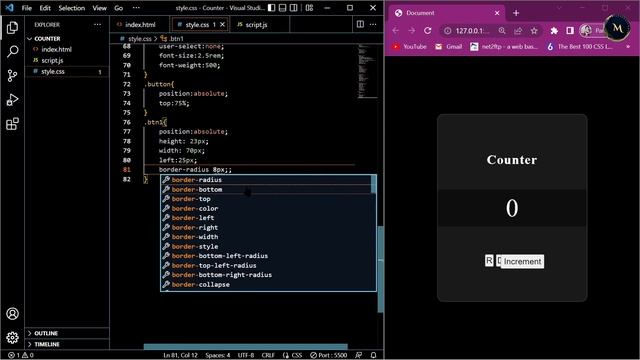Close the Document browser tab
Image resolution: width=640 pixels, height=360 pixels.
497,13
